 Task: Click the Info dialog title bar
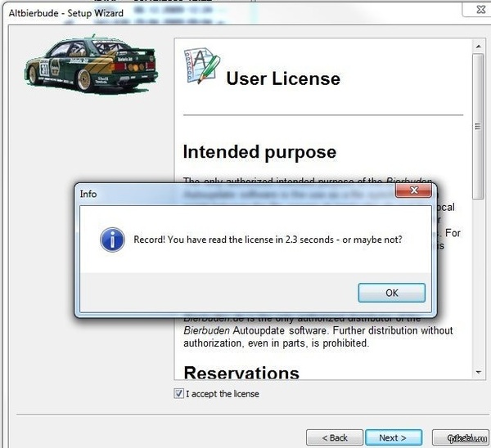229,194
